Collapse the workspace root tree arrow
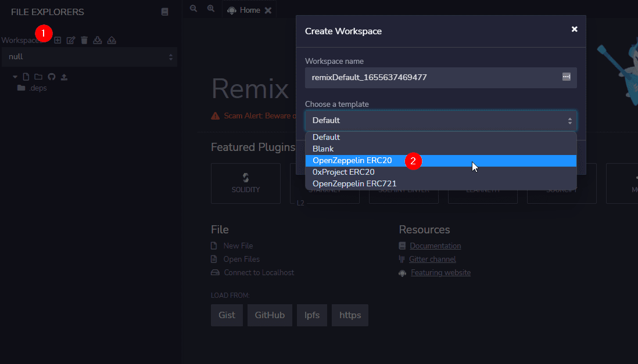The image size is (638, 364). click(15, 77)
